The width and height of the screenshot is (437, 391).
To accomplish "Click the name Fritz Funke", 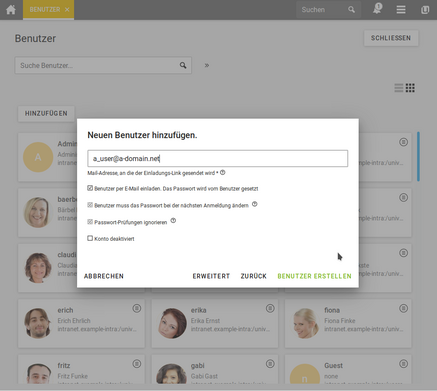I will point(73,376).
